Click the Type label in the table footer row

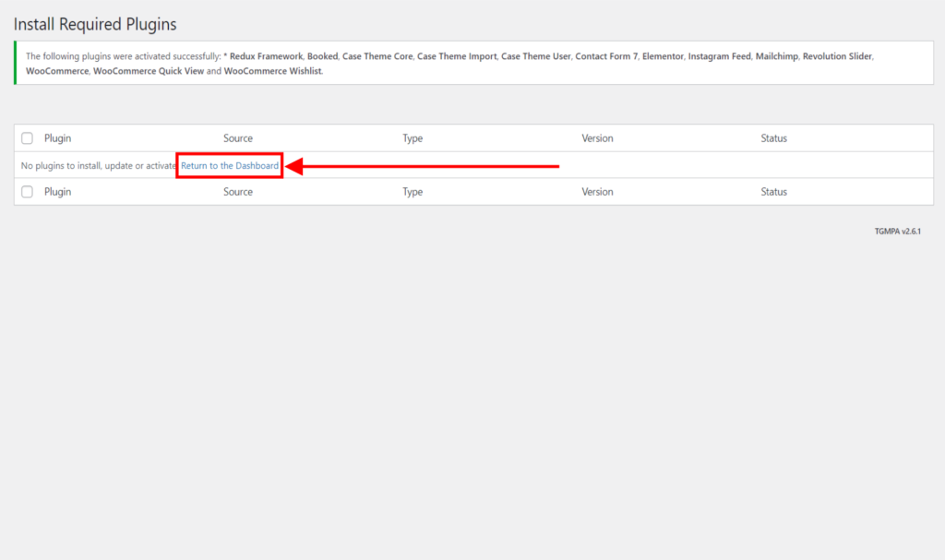click(x=413, y=192)
